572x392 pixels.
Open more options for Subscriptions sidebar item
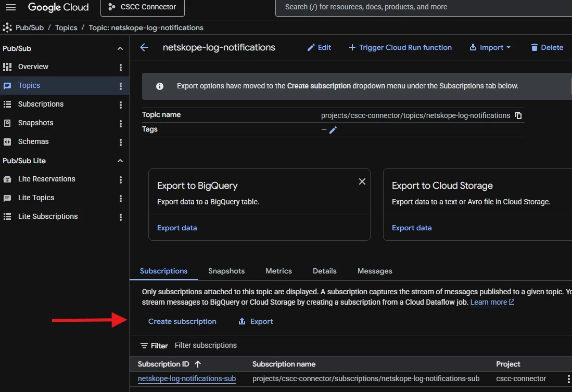tap(121, 105)
